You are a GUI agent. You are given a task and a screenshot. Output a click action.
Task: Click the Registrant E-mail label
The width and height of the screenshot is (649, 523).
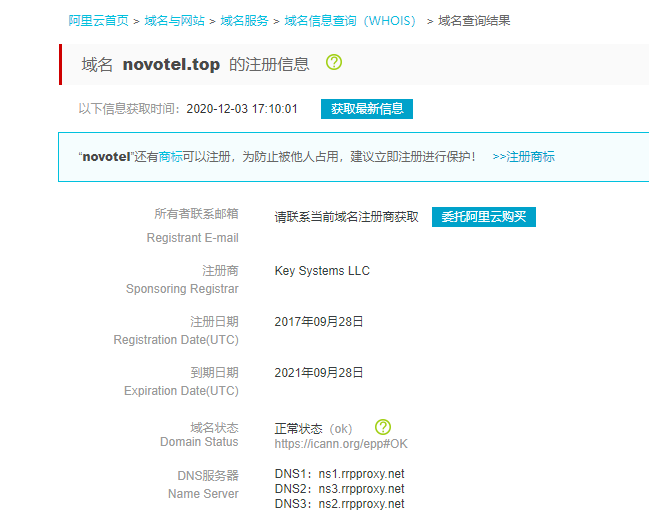click(x=192, y=238)
